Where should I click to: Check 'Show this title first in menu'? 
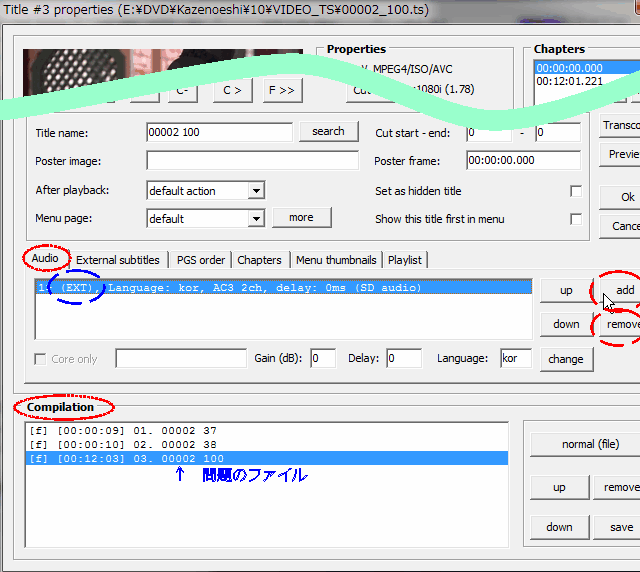point(575,219)
